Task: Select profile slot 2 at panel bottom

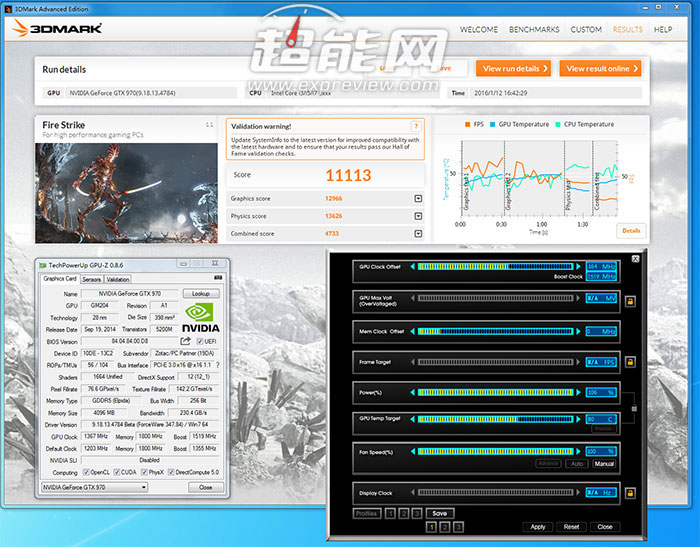Action: [445, 527]
